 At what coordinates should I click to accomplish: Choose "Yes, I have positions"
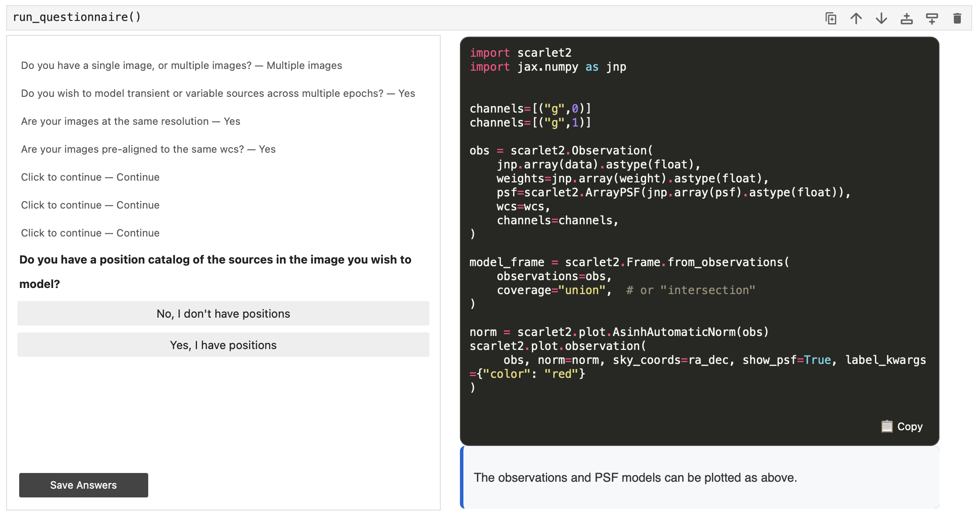pyautogui.click(x=223, y=345)
